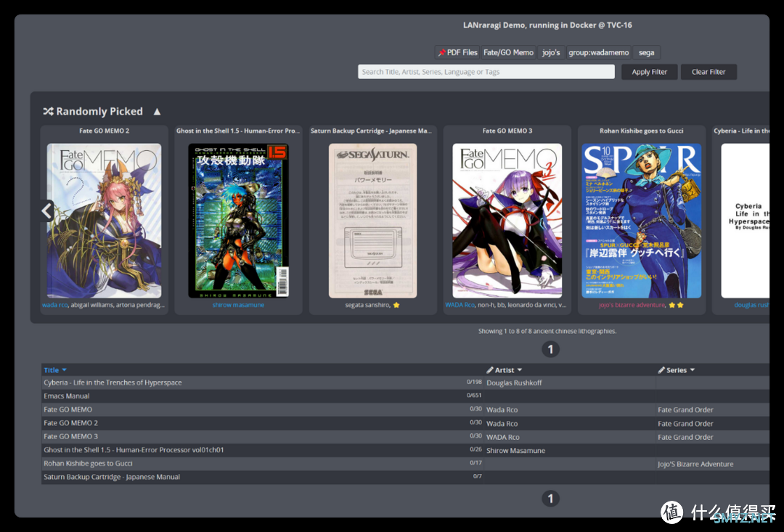Click the 0/198 page count for Cyberia
This screenshot has width=784, height=532.
pos(474,382)
